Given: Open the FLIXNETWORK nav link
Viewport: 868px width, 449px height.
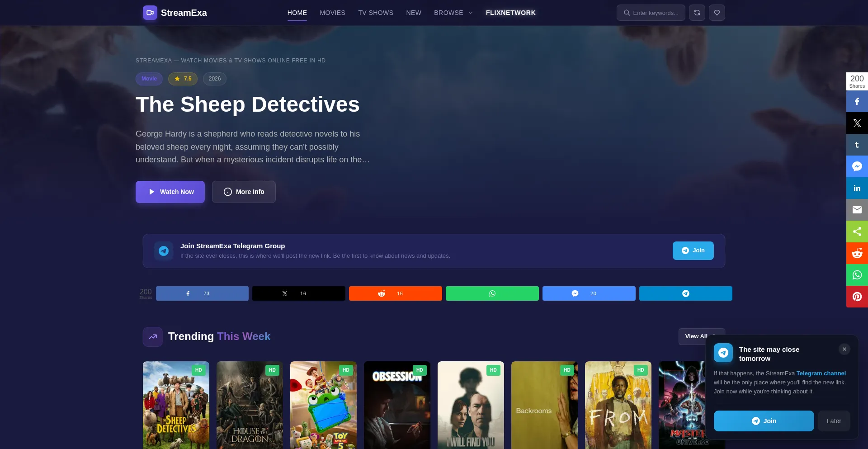Looking at the screenshot, I should (510, 13).
